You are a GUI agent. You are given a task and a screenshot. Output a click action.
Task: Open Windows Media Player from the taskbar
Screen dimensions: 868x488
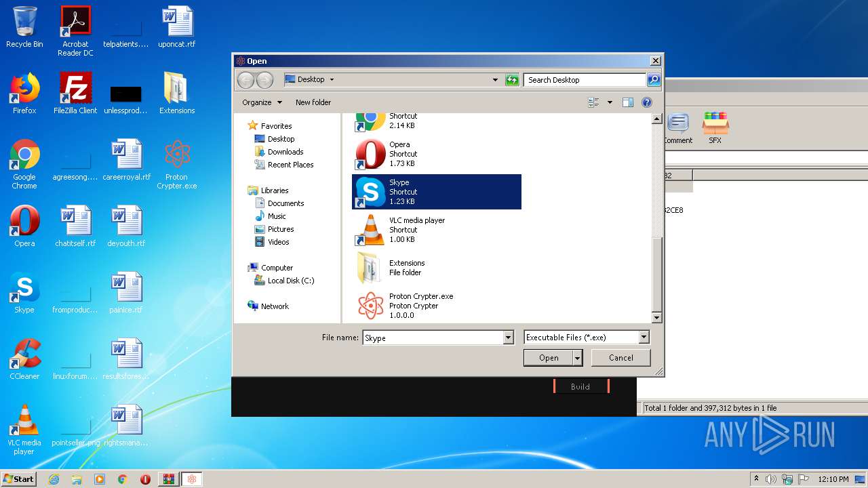tap(100, 479)
